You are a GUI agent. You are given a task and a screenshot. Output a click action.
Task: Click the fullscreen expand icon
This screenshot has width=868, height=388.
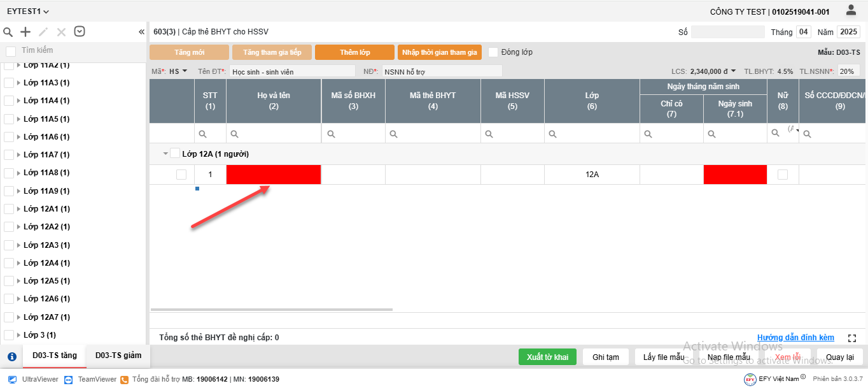(852, 338)
